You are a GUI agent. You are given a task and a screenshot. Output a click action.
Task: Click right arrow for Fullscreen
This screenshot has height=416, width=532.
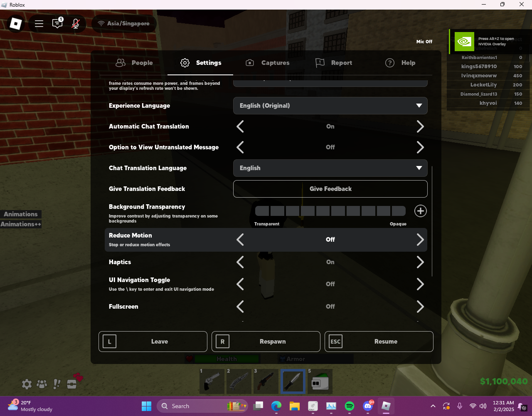pyautogui.click(x=420, y=307)
